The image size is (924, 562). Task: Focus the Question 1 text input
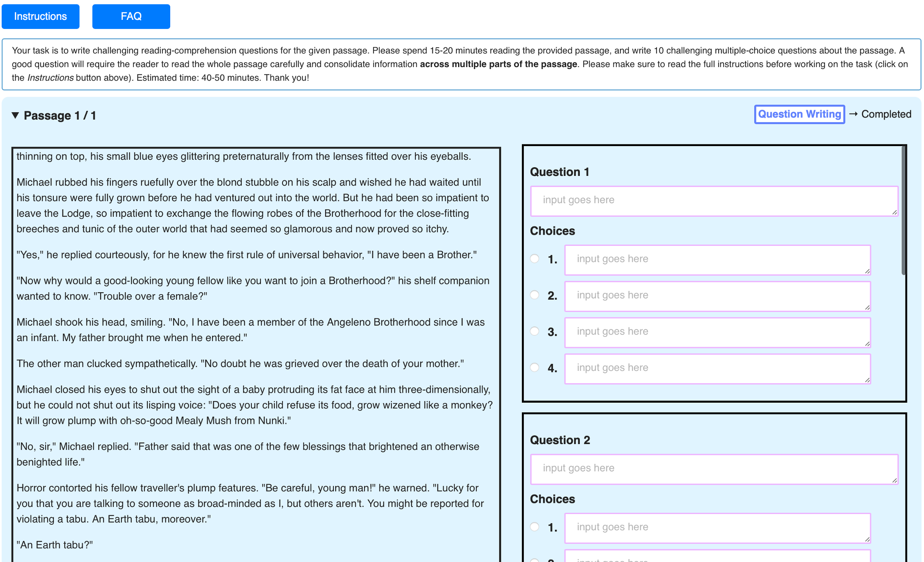click(713, 201)
